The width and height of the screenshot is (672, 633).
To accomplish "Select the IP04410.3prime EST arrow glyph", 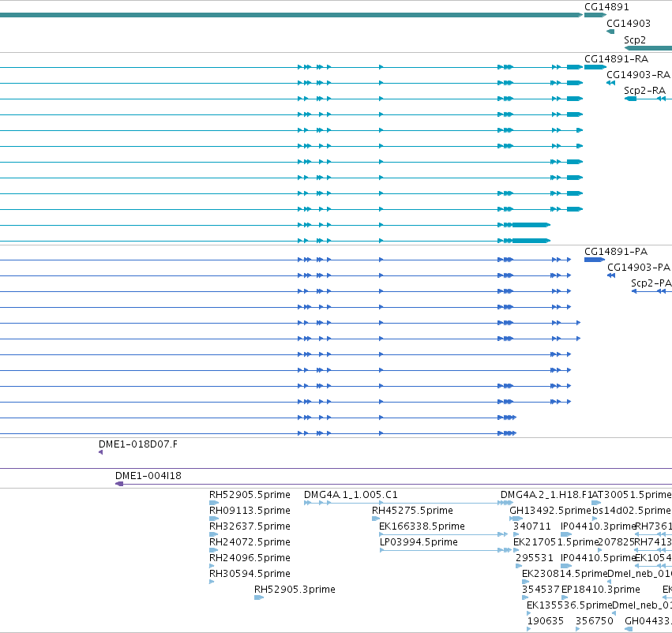I will (566, 534).
